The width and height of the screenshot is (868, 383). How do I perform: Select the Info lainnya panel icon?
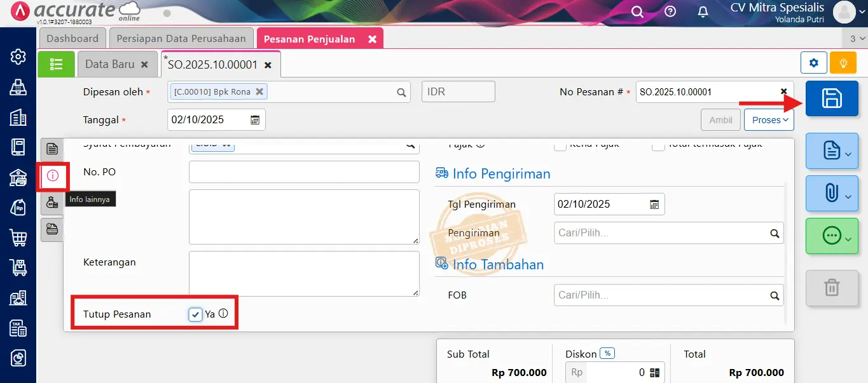[x=52, y=177]
